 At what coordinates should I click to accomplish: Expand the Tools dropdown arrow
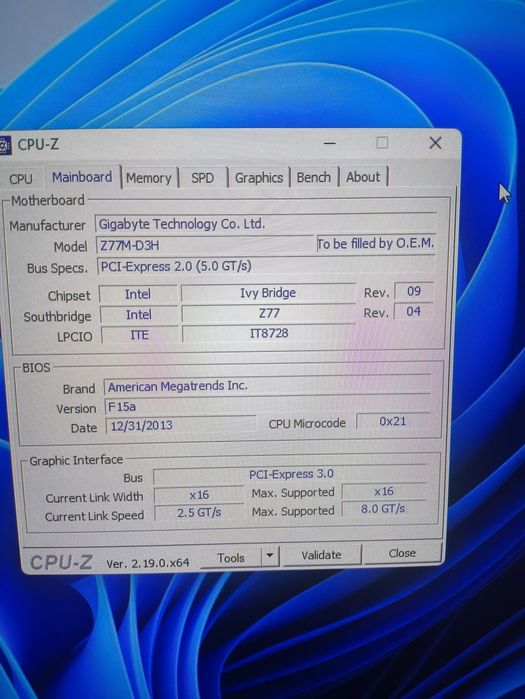[270, 556]
